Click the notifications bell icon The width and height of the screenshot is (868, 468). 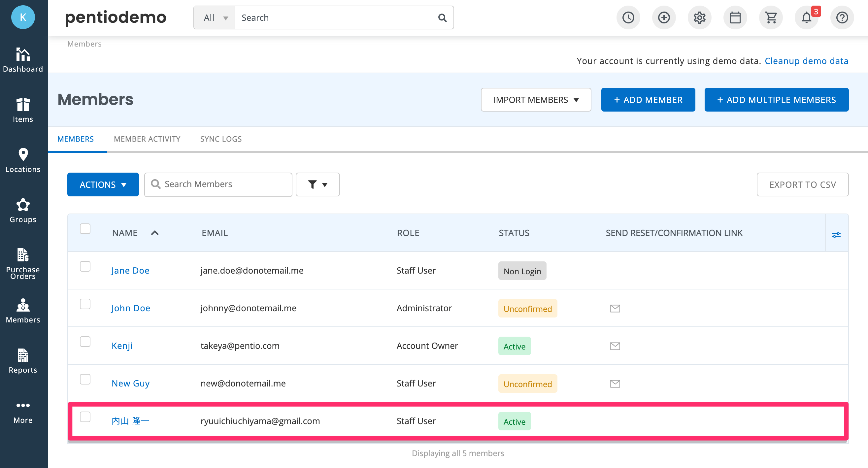coord(806,17)
